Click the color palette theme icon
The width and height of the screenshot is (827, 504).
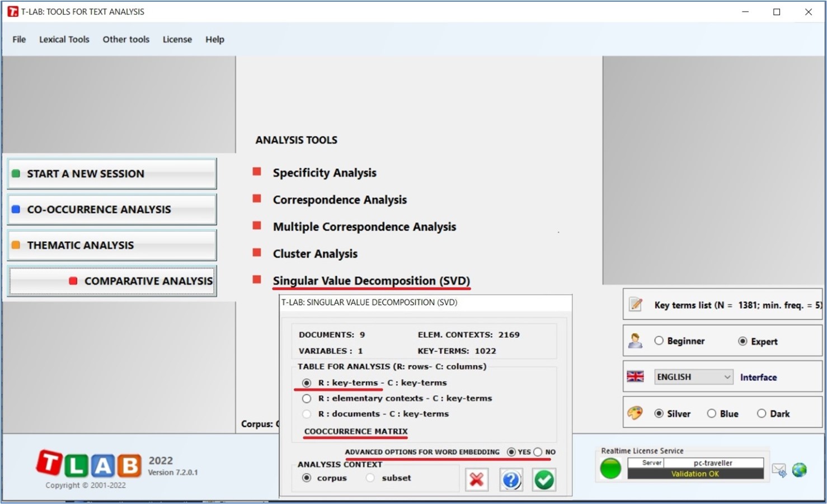tap(635, 413)
